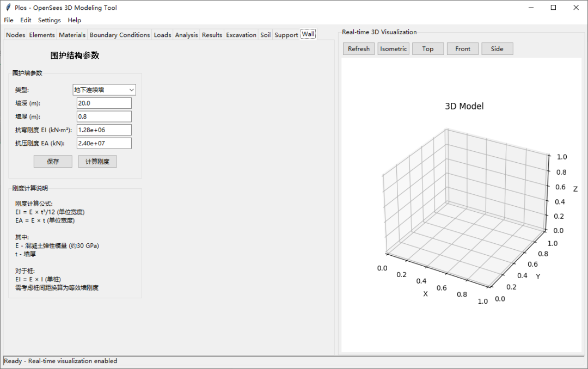Switch to the Soil tab
Viewport: 588px width, 369px height.
point(265,35)
